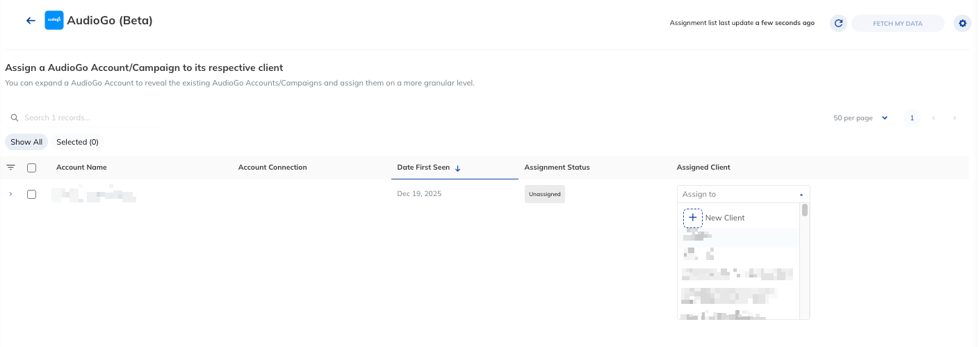Sort by the Account Connection column
Viewport: 980px width, 347px height.
(x=272, y=168)
